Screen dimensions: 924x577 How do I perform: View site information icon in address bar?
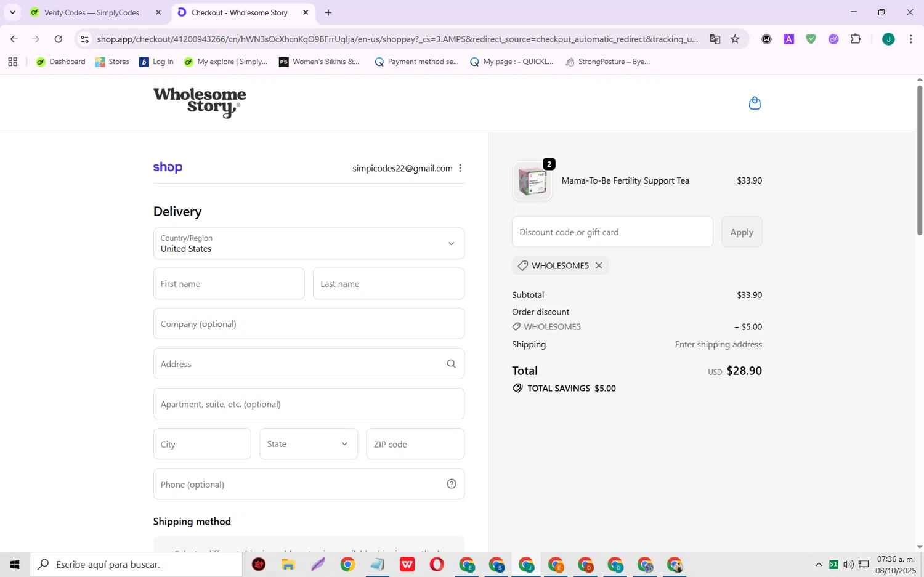pyautogui.click(x=85, y=39)
